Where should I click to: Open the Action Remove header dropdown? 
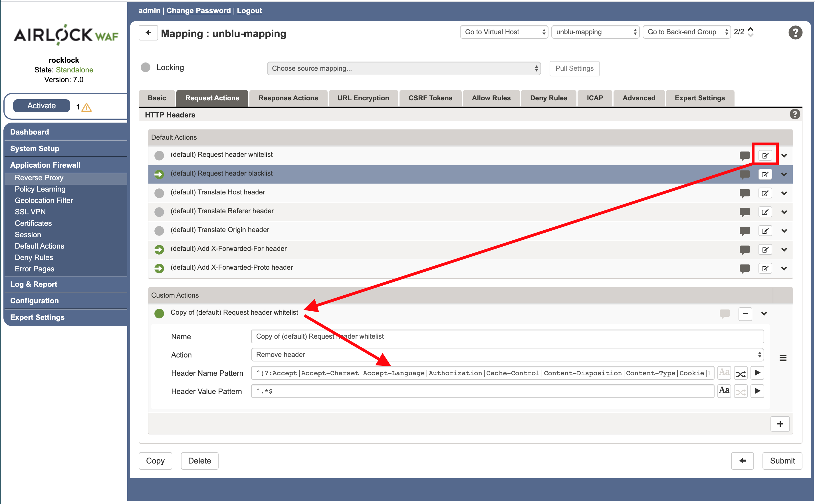click(x=507, y=355)
